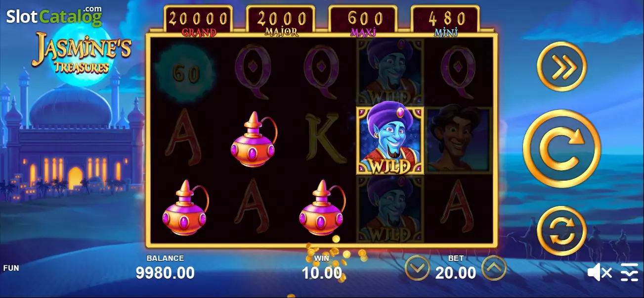Click the 10.00 win amount display
The image size is (644, 298).
coord(322,273)
